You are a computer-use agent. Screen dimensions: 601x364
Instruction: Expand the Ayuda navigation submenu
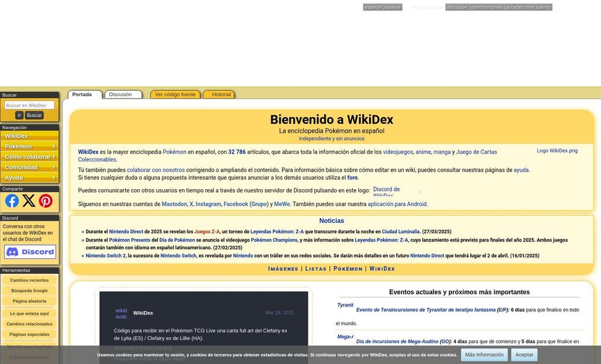click(x=29, y=177)
